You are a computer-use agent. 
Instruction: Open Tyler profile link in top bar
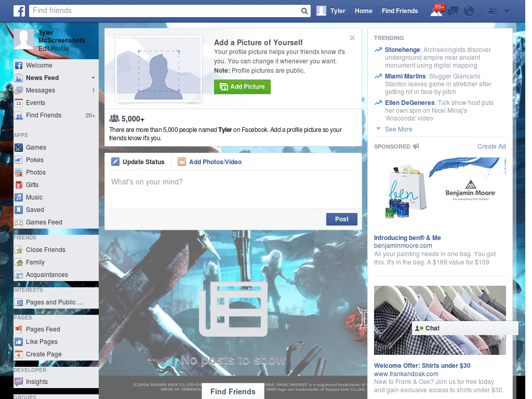point(338,11)
